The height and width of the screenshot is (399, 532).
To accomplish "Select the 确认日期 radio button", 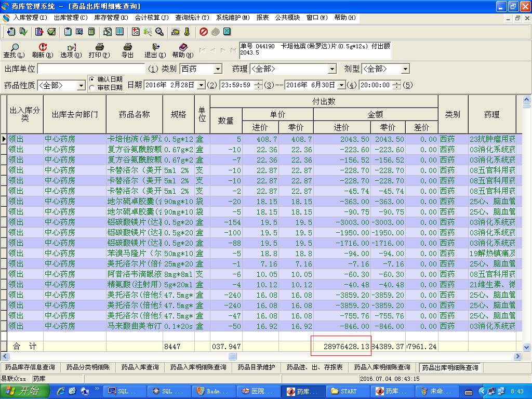I will click(92, 79).
